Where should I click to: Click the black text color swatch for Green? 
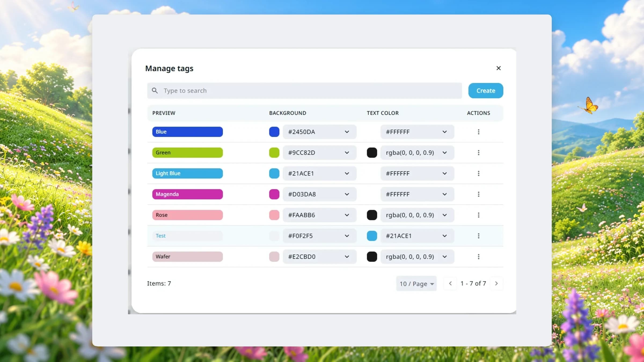tap(372, 153)
